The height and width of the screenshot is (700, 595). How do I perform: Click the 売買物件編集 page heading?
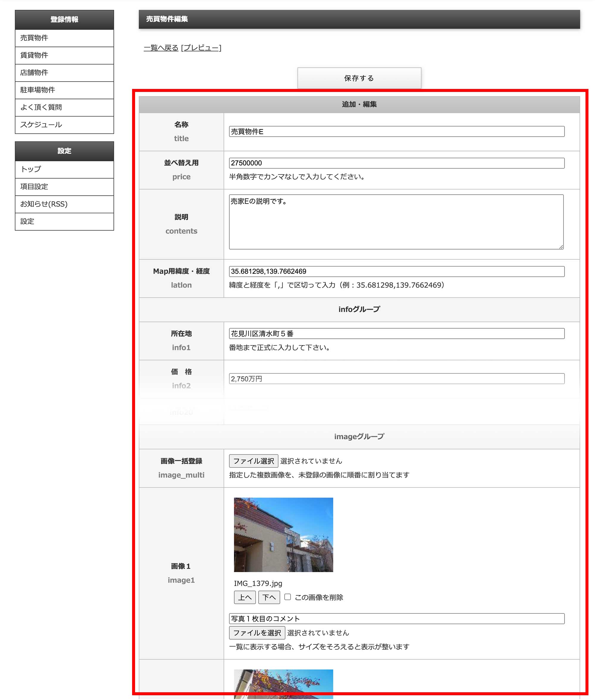click(167, 19)
